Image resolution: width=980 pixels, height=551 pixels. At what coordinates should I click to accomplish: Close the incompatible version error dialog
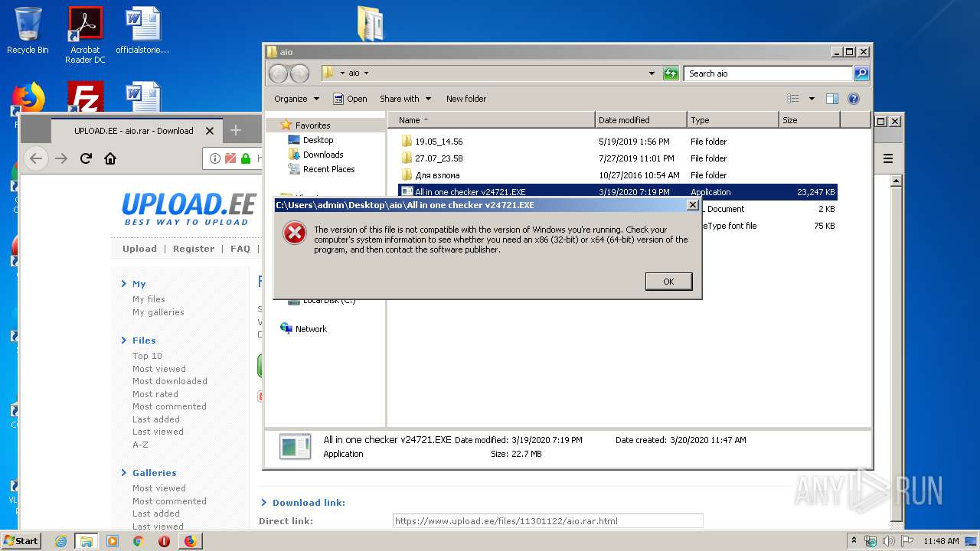pos(693,204)
